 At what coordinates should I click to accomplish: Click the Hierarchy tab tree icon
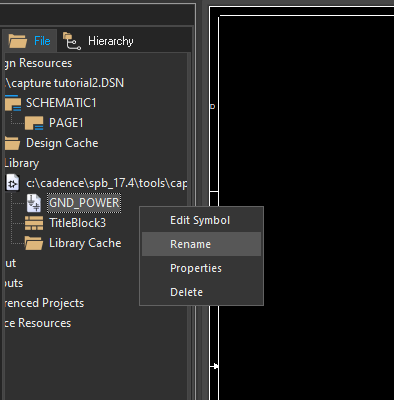[x=72, y=41]
